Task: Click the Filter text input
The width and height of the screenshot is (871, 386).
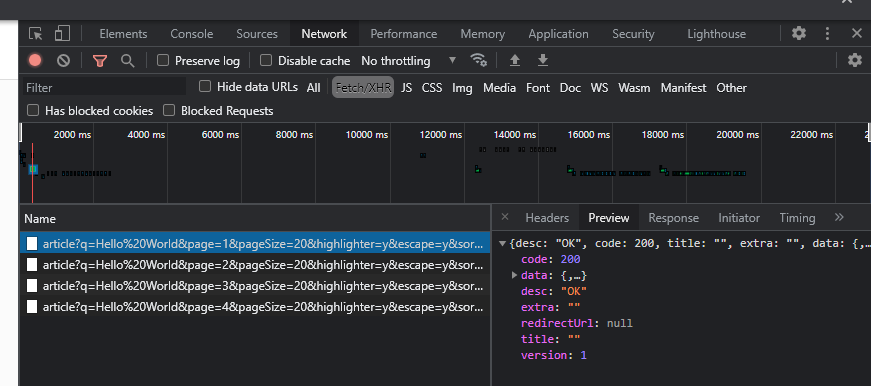Action: (104, 87)
